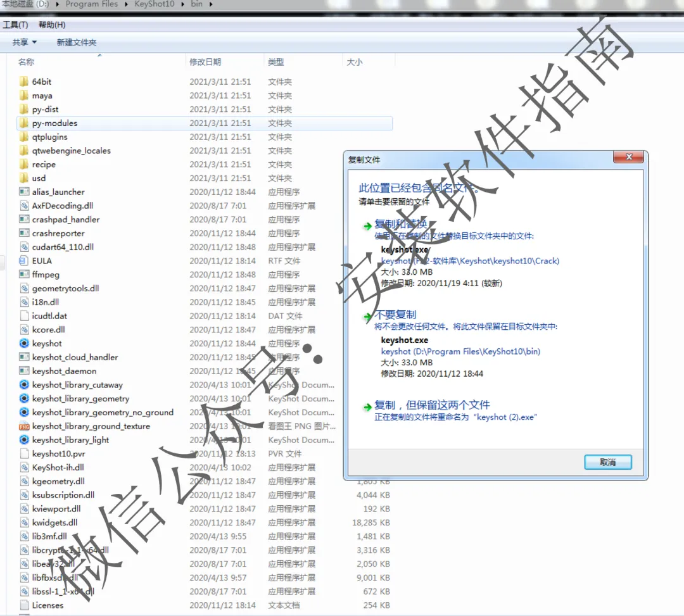
Task: Click the keyshot10.pvr file icon
Action: (24, 454)
